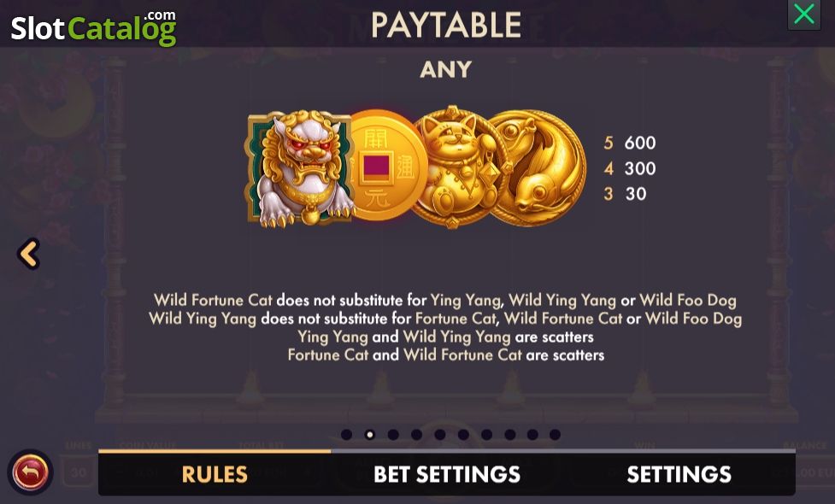Select the first pagination dot
Viewport: 835px width, 504px height.
347,435
